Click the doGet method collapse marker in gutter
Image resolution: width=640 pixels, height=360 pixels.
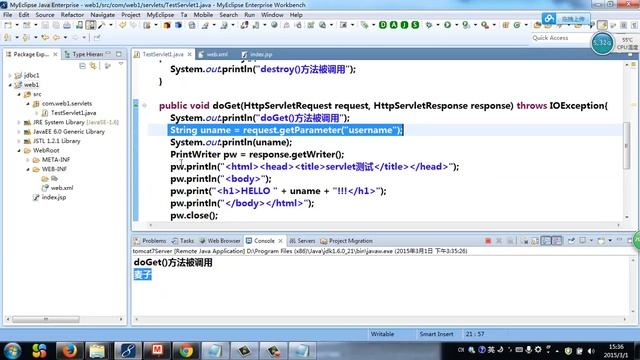144,105
